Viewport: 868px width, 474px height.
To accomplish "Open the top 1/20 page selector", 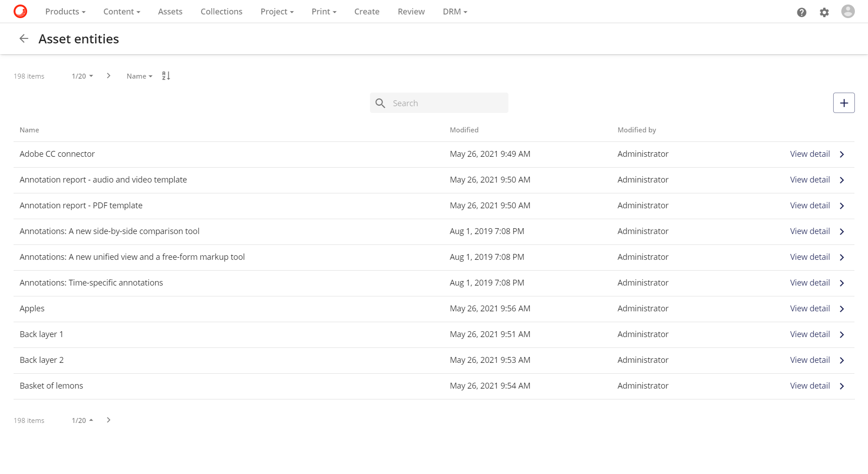I will tap(82, 76).
